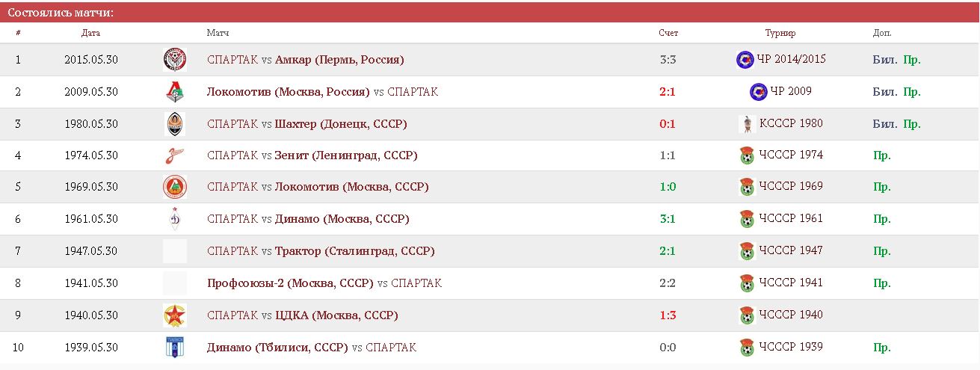Open the Трактор (Сталинград, СССР) team link
980x370 pixels.
click(x=354, y=251)
